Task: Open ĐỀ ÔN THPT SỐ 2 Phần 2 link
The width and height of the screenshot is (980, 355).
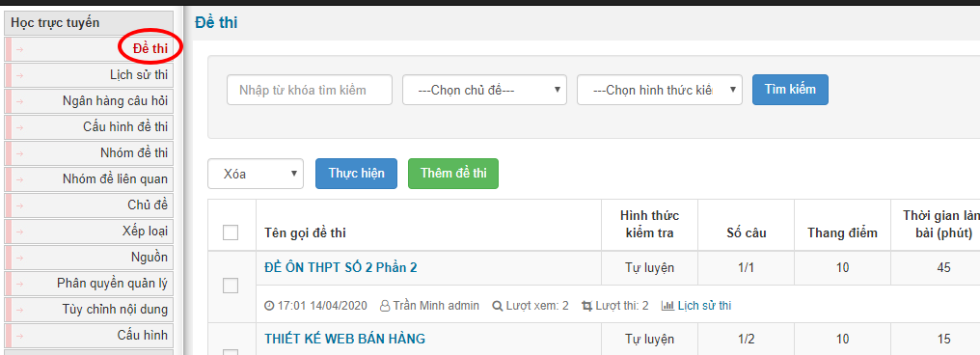Action: coord(340,267)
